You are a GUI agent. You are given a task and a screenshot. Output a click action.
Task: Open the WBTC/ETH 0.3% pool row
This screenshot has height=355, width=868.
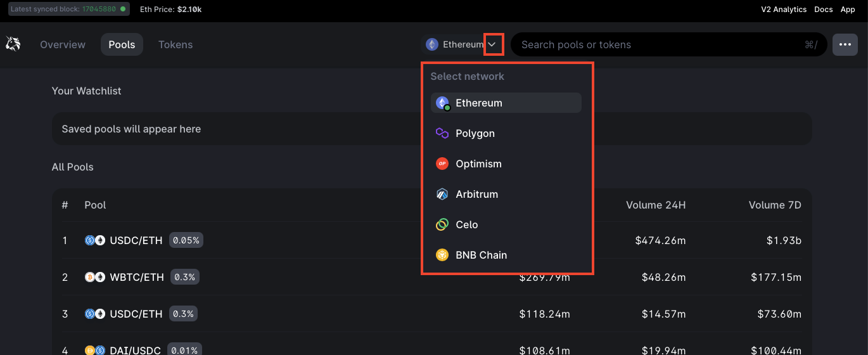137,277
